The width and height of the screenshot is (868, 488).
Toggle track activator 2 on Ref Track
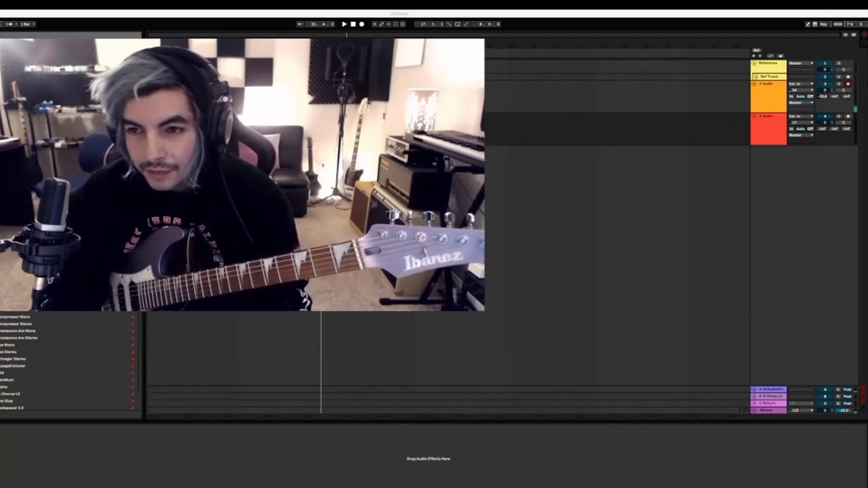tap(825, 77)
